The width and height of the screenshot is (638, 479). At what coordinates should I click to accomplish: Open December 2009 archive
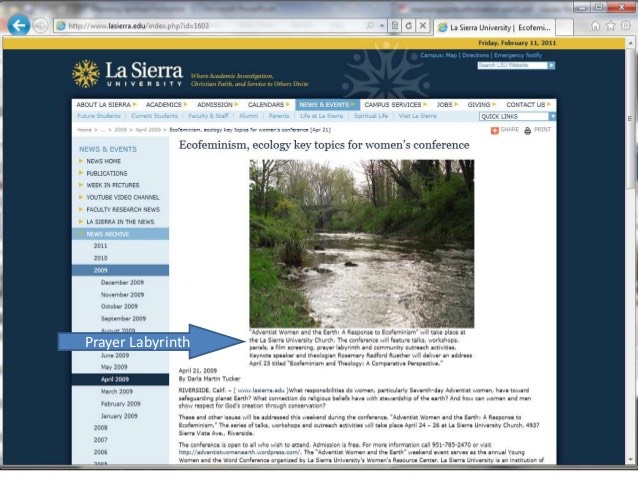point(122,282)
